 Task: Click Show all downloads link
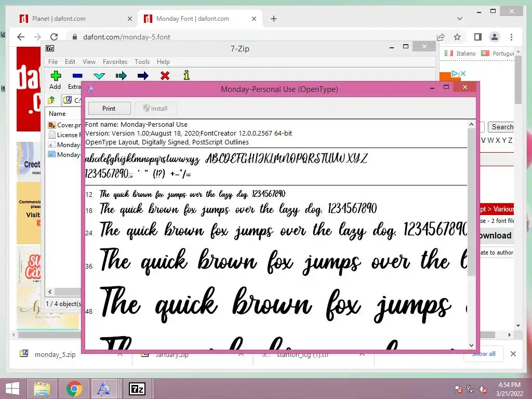click(484, 354)
